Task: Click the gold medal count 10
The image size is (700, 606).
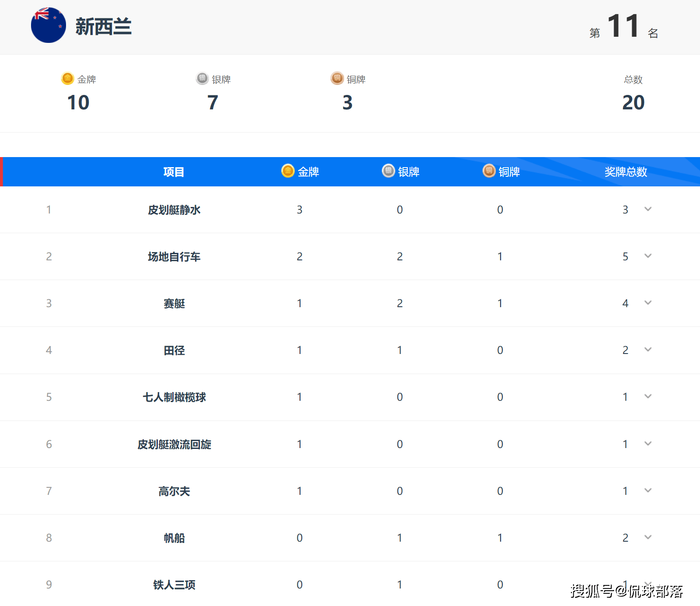Action: point(78,103)
